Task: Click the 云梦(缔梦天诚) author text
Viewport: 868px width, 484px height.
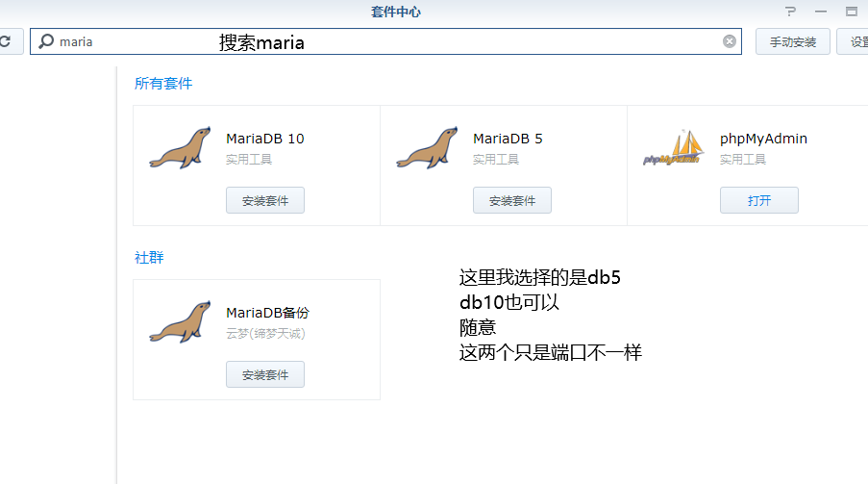Action: (265, 333)
